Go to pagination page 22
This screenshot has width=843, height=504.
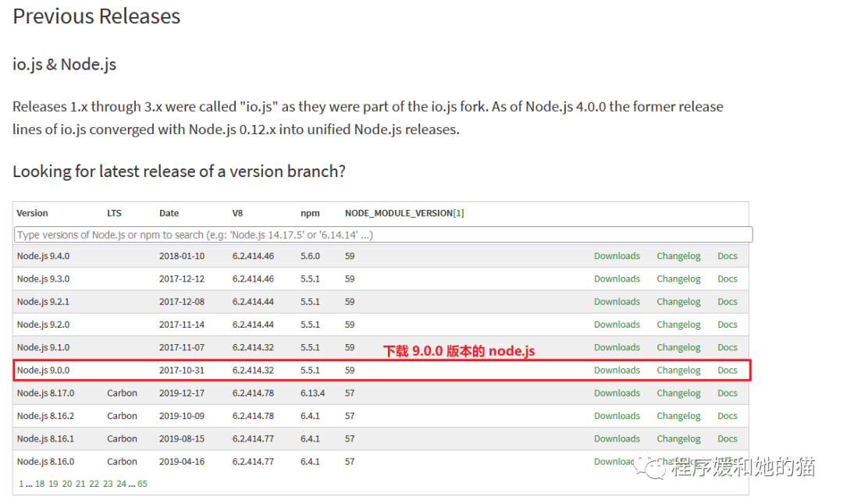coord(94,484)
